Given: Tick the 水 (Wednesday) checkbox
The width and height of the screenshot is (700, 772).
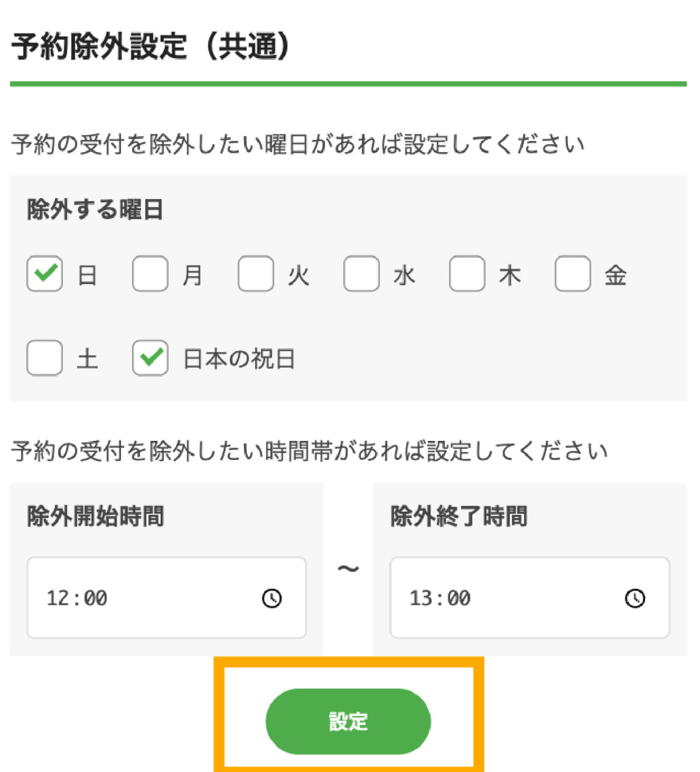Looking at the screenshot, I should [362, 274].
